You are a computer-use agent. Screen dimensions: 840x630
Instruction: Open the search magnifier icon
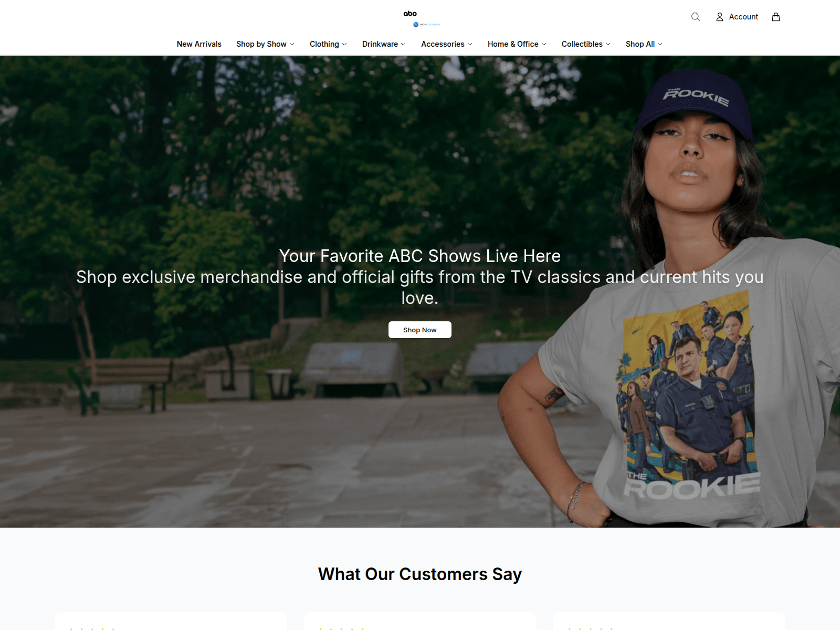[x=696, y=17]
